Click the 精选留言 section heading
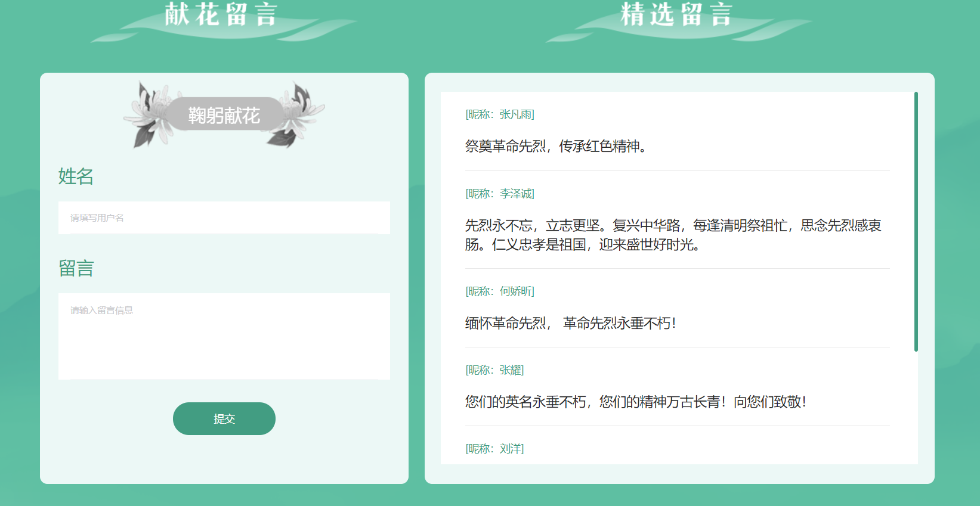 (x=676, y=14)
